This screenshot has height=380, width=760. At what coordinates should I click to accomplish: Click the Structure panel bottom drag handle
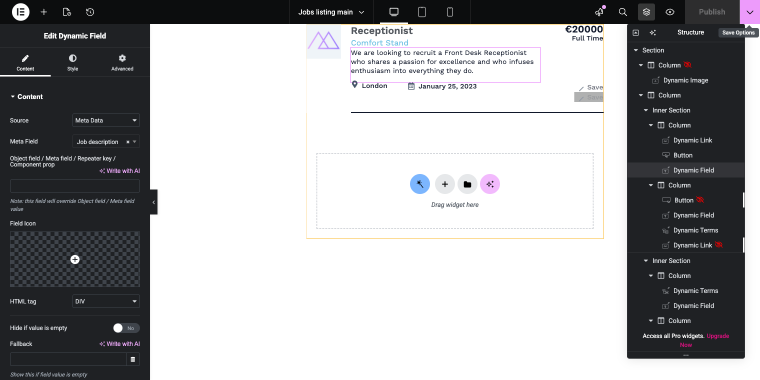click(x=685, y=356)
